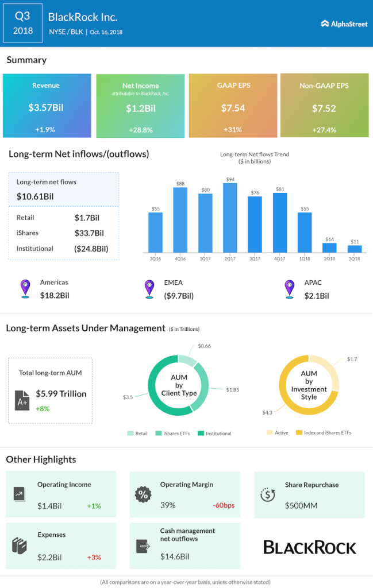This screenshot has width=373, height=588.
Task: Click the Operating Income chart icon
Action: 19,494
